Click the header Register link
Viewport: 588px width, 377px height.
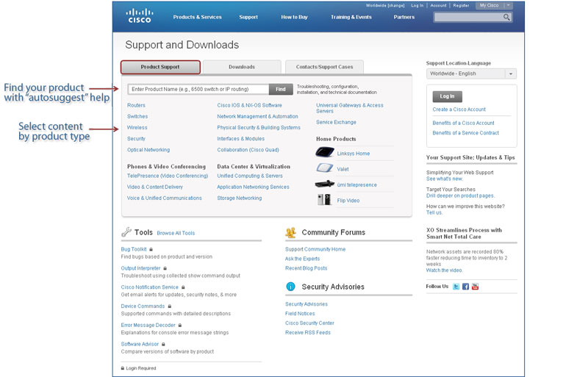tap(461, 6)
